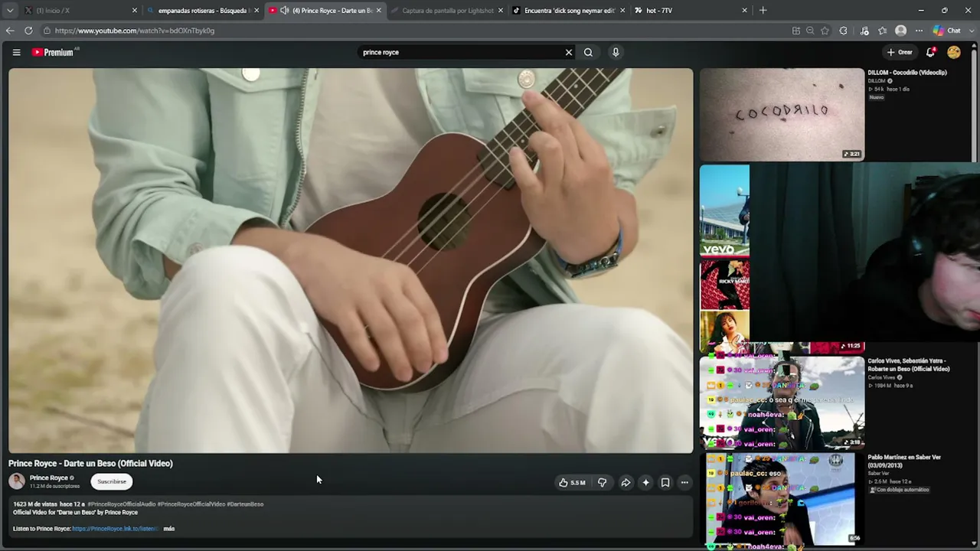This screenshot has height=551, width=980.
Task: Close 'empanadas rotiseras' tab
Action: coord(256,11)
